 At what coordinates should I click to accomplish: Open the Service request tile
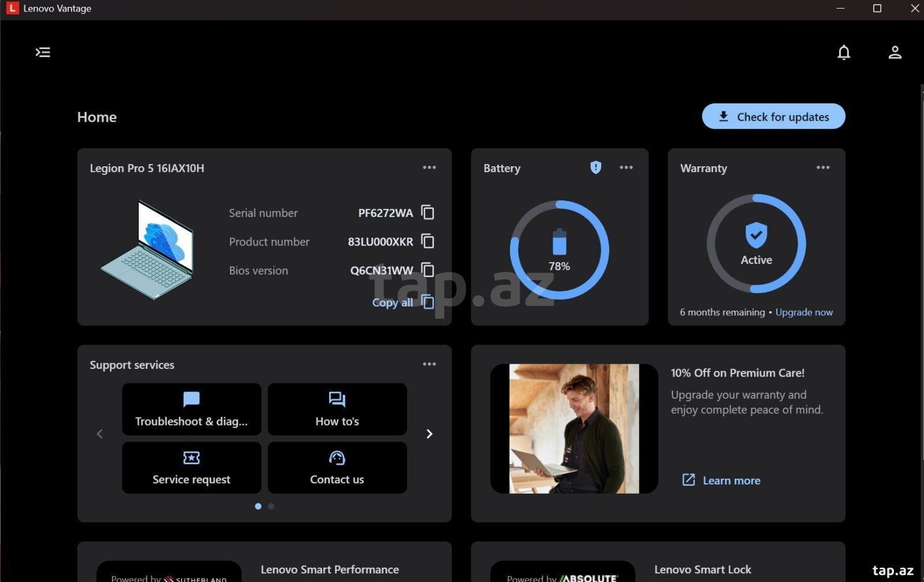191,468
